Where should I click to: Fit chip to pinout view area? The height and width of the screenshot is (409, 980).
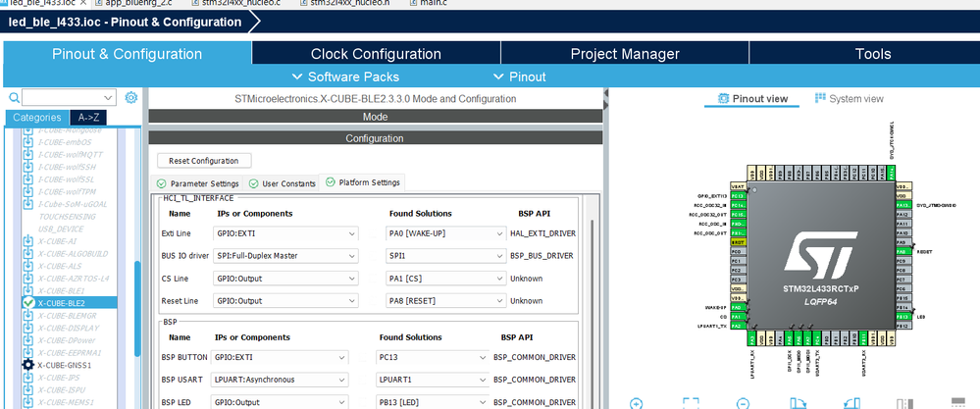690,403
